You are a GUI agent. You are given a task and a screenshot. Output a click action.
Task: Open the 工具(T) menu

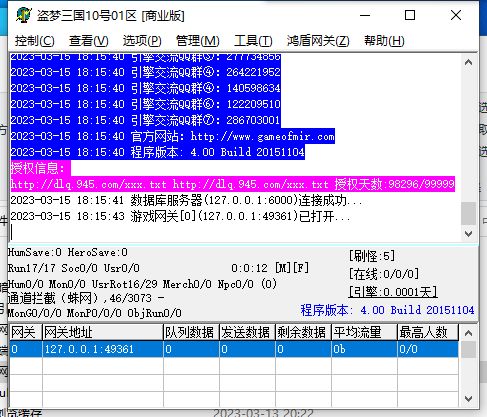(253, 41)
